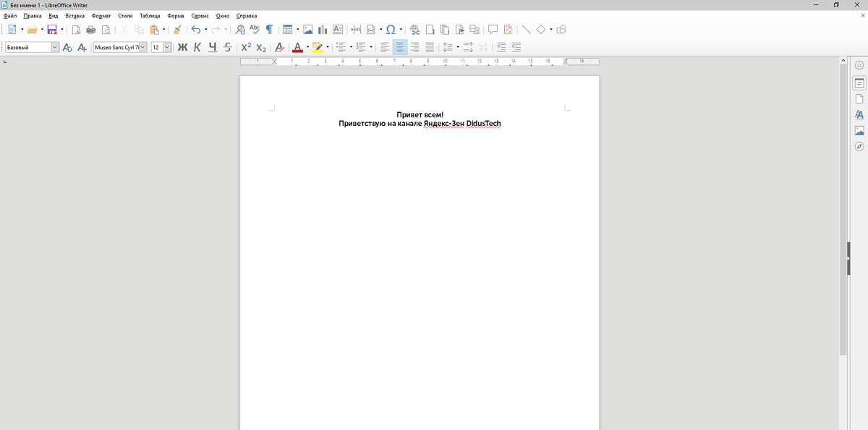
Task: Insert a hyperlink
Action: coord(414,30)
